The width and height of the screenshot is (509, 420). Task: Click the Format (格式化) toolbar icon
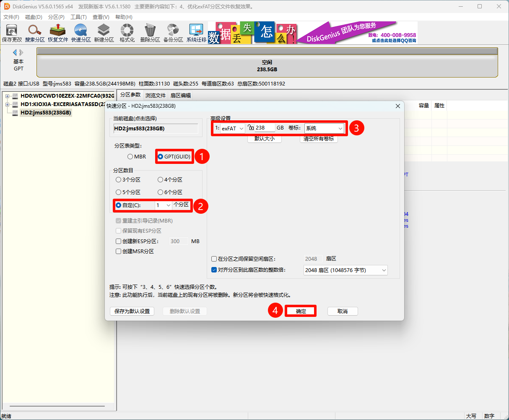127,33
